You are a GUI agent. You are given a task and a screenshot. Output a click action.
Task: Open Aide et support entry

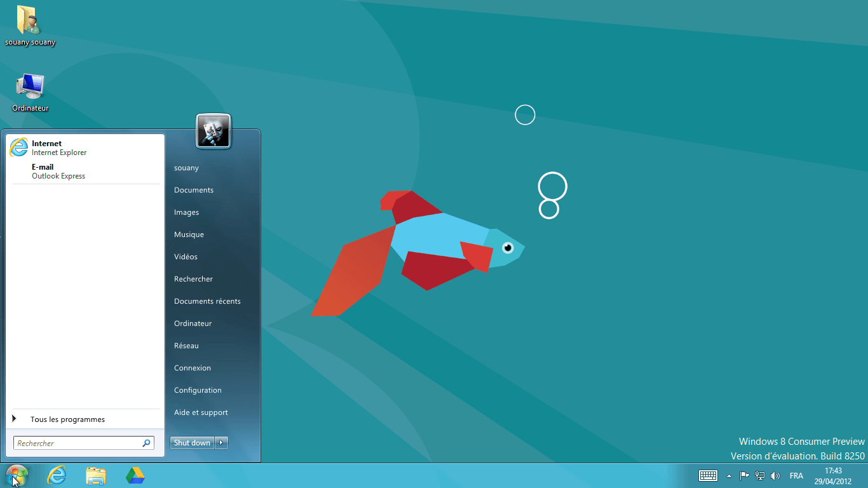pos(201,412)
